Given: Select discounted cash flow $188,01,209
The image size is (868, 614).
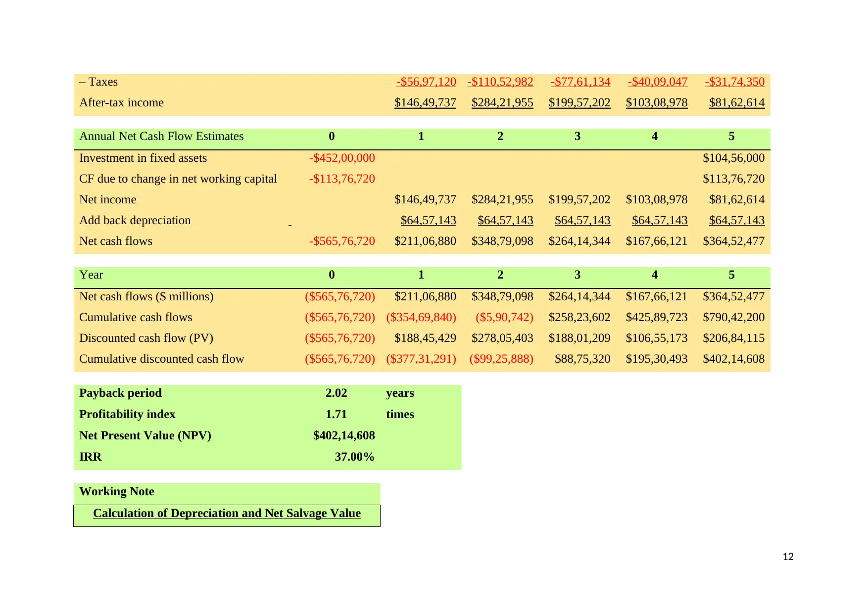Looking at the screenshot, I should tap(579, 338).
